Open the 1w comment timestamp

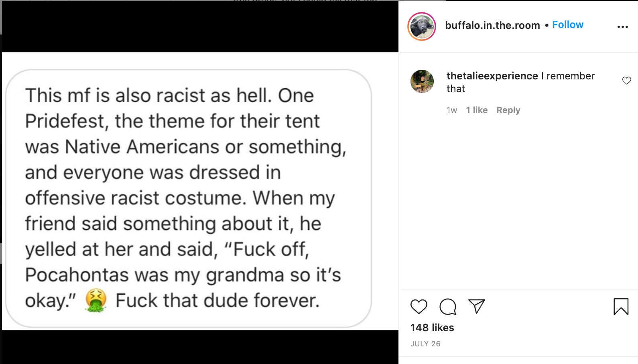pos(452,110)
